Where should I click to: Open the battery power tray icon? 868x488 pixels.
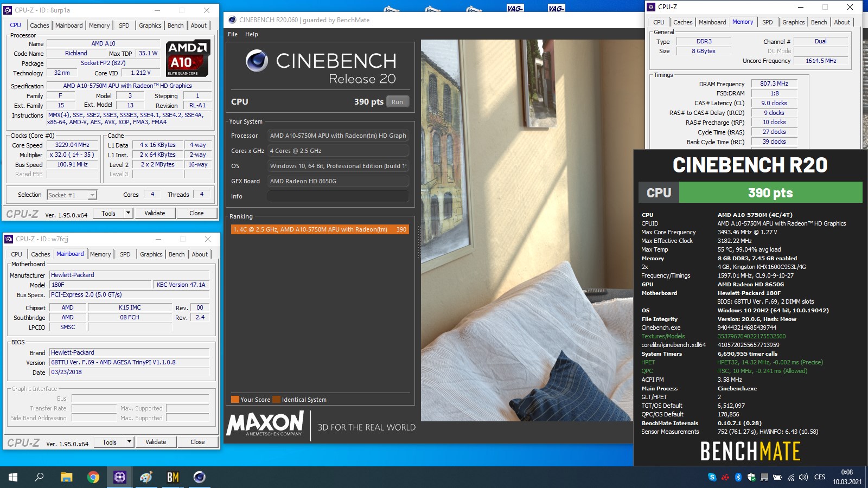[777, 477]
